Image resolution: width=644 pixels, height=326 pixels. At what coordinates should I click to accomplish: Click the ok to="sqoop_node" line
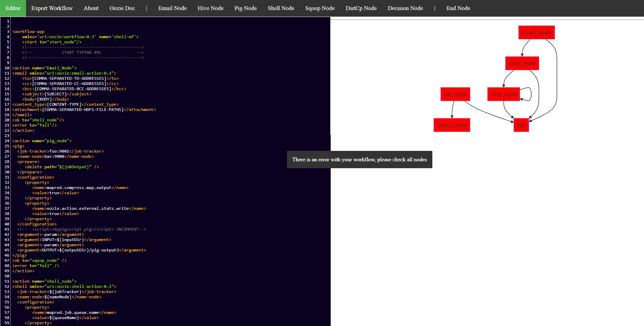click(40, 260)
